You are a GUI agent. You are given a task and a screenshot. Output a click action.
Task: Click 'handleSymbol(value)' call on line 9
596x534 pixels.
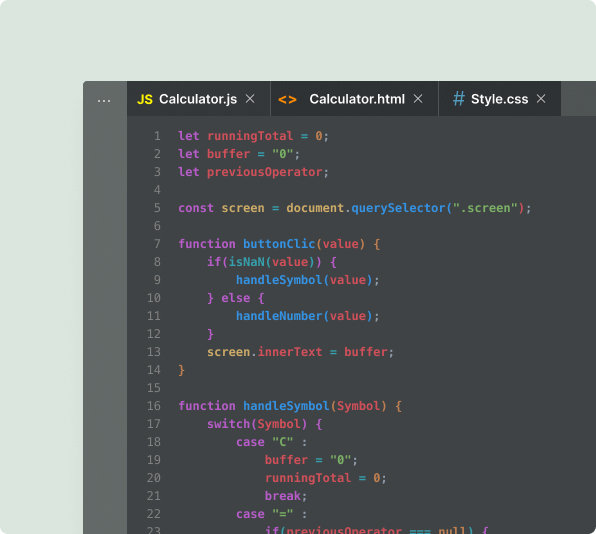pyautogui.click(x=304, y=280)
